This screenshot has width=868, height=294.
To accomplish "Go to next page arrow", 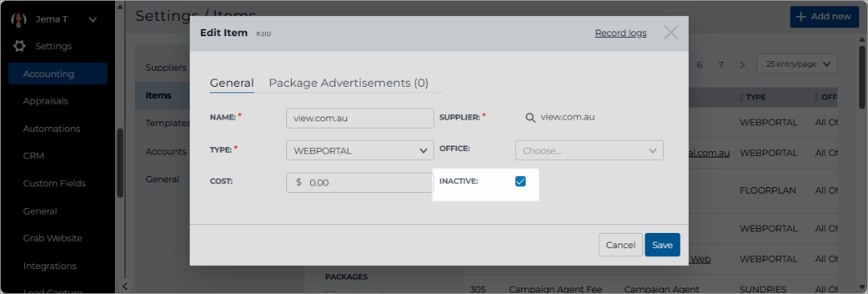I will 742,65.
